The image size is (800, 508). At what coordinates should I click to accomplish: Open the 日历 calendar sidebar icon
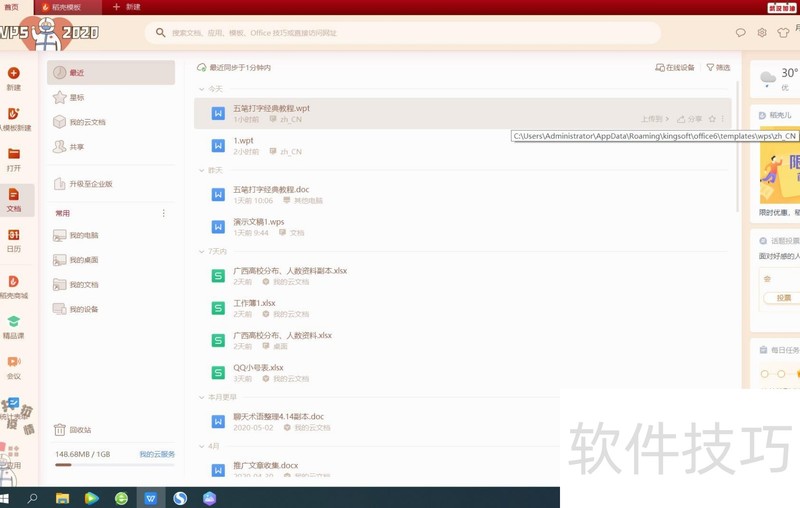click(14, 235)
